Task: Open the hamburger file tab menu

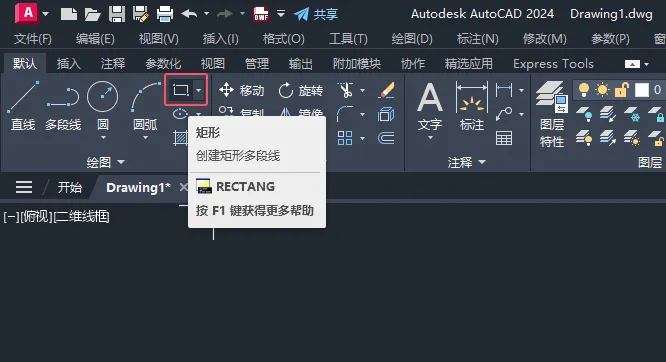Action: [x=24, y=187]
